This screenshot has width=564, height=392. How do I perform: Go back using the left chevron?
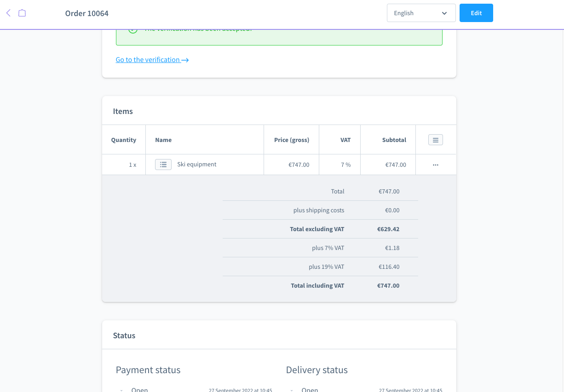(8, 13)
